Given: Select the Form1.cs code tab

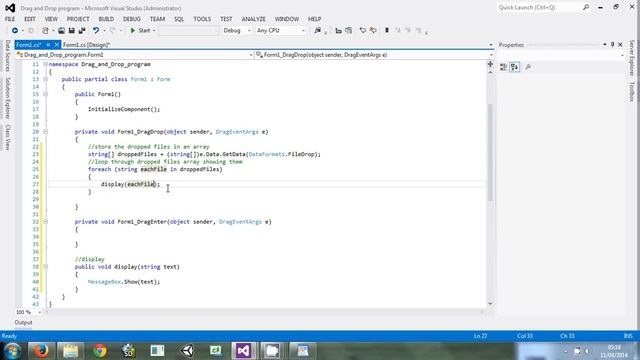Looking at the screenshot, I should click(29, 45).
